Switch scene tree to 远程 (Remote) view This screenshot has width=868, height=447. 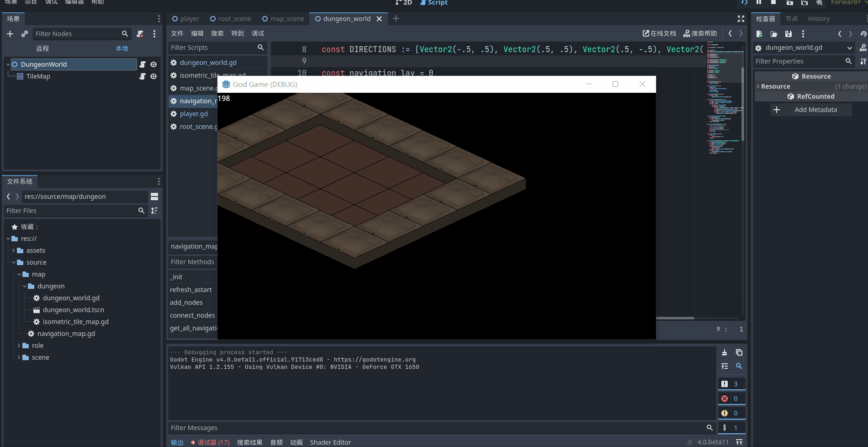coord(42,48)
